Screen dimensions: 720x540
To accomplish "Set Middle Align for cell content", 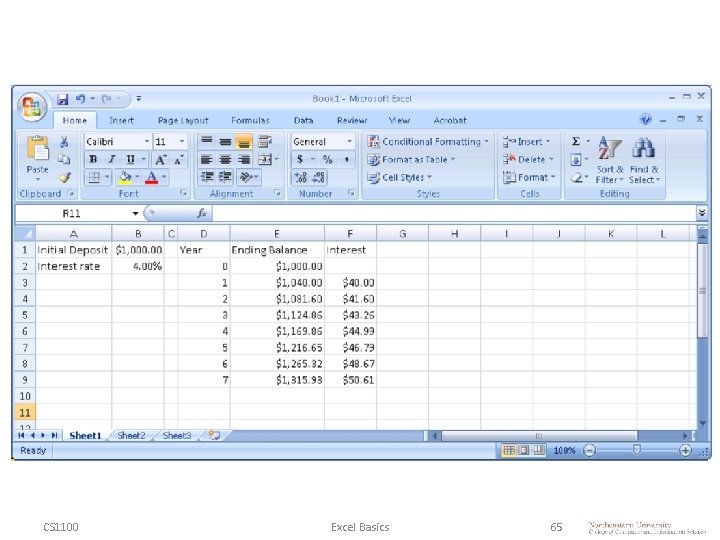I will [225, 141].
